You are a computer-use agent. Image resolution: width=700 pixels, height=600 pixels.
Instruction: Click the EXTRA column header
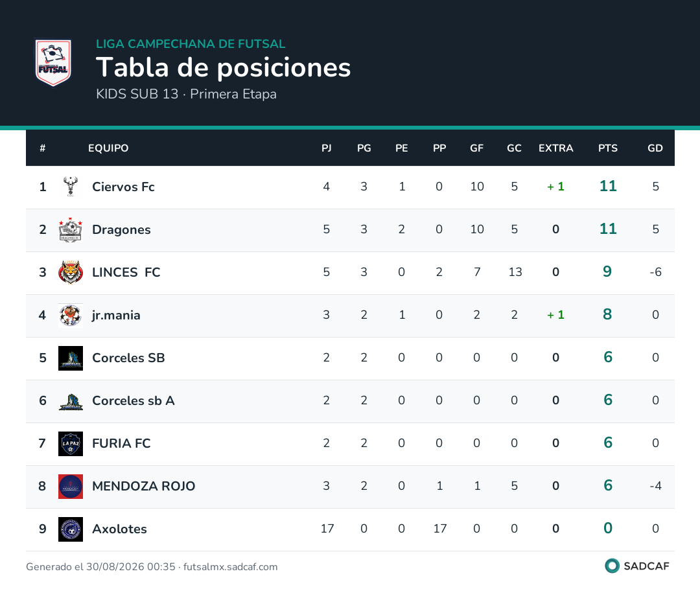[x=555, y=148]
